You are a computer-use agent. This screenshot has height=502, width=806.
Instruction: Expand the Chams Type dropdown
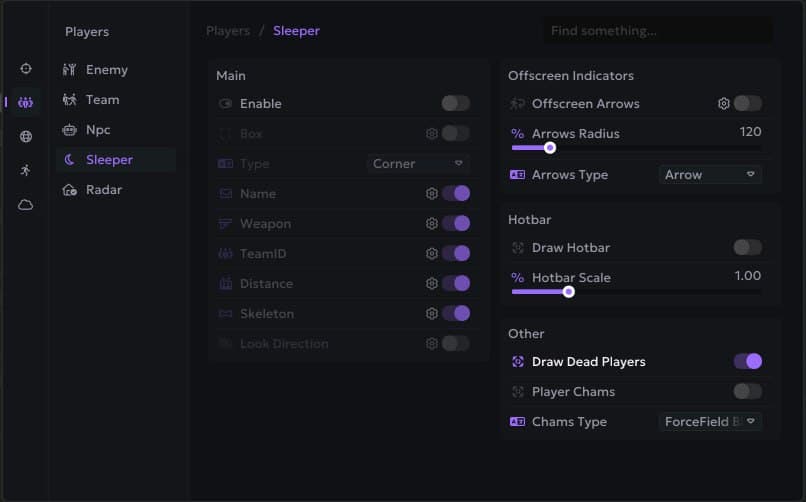click(710, 421)
